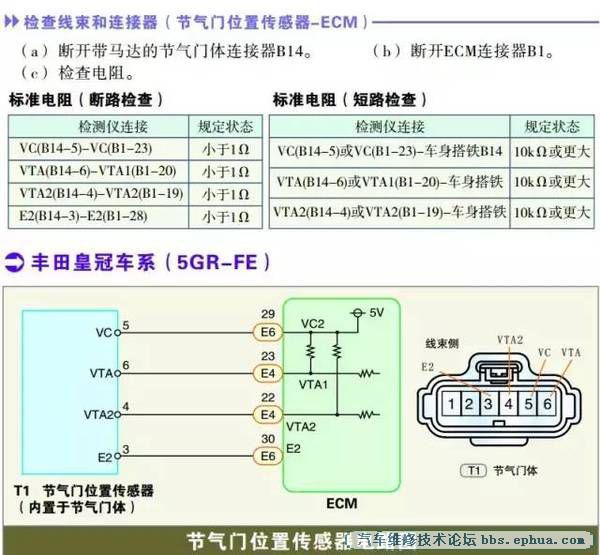This screenshot has height=555, width=600.
Task: Click pin 3 of the T1 connector
Action: [x=489, y=404]
